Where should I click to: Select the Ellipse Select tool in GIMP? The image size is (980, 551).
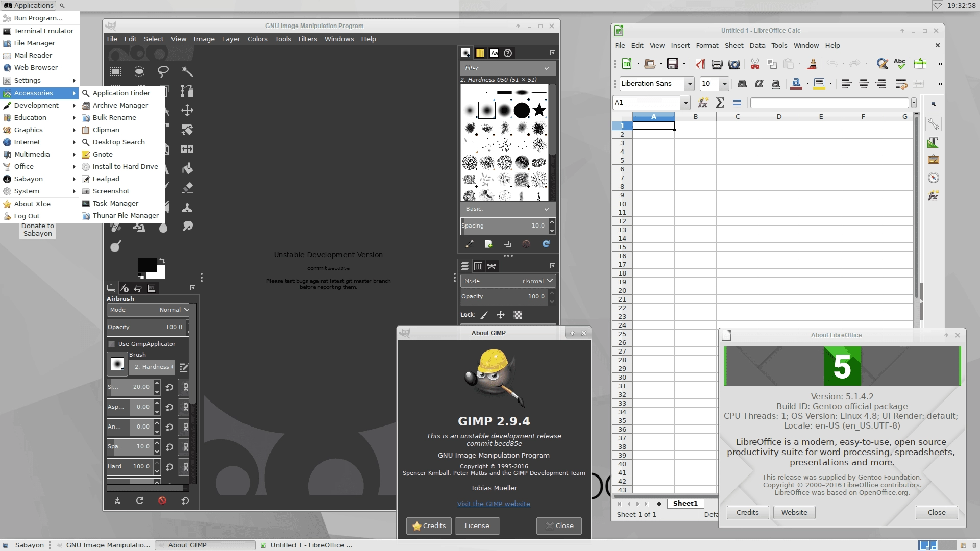[x=139, y=71]
